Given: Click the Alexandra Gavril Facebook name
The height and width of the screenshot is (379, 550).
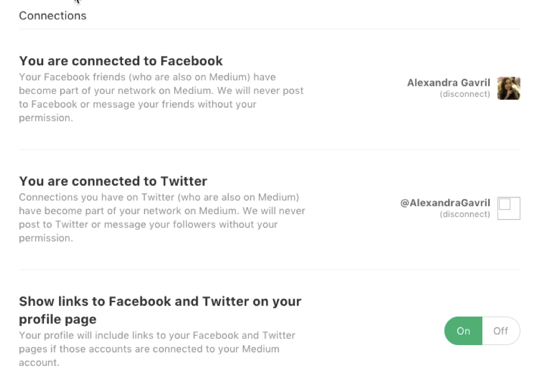Looking at the screenshot, I should tap(449, 82).
